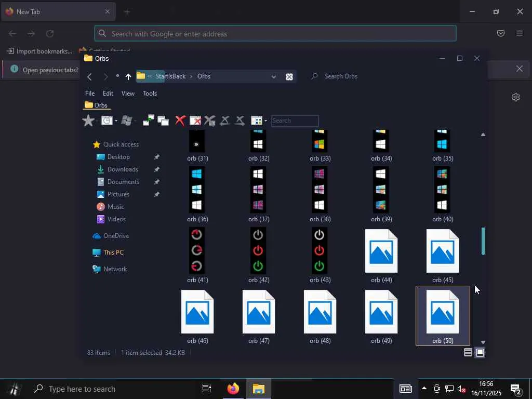Dismiss the Firefox previous tabs notification bar
The width and height of the screenshot is (532, 399).
[x=519, y=69]
